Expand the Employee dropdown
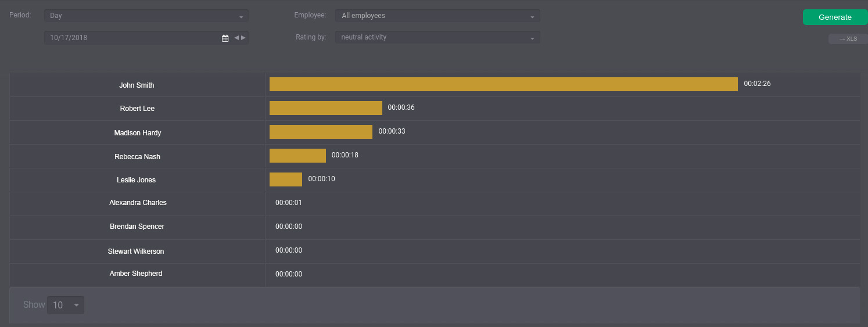The height and width of the screenshot is (327, 868). click(x=437, y=16)
